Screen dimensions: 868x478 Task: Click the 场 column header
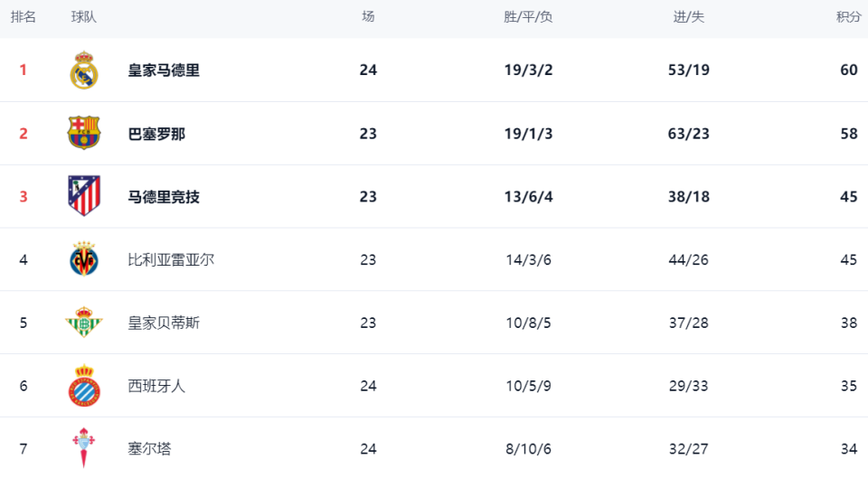[368, 17]
